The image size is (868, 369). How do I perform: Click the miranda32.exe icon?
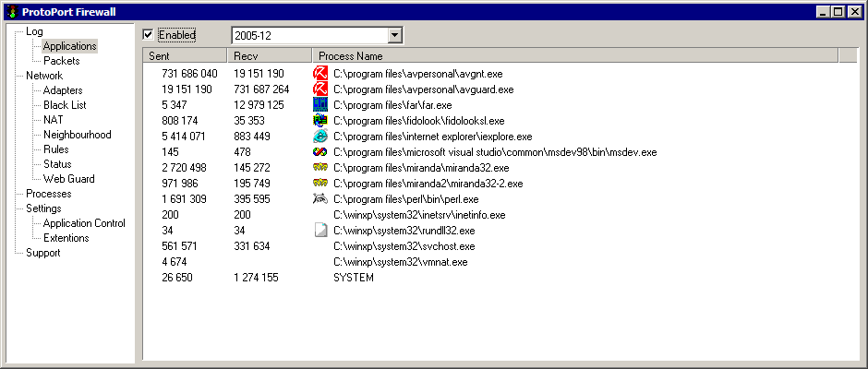(x=321, y=168)
